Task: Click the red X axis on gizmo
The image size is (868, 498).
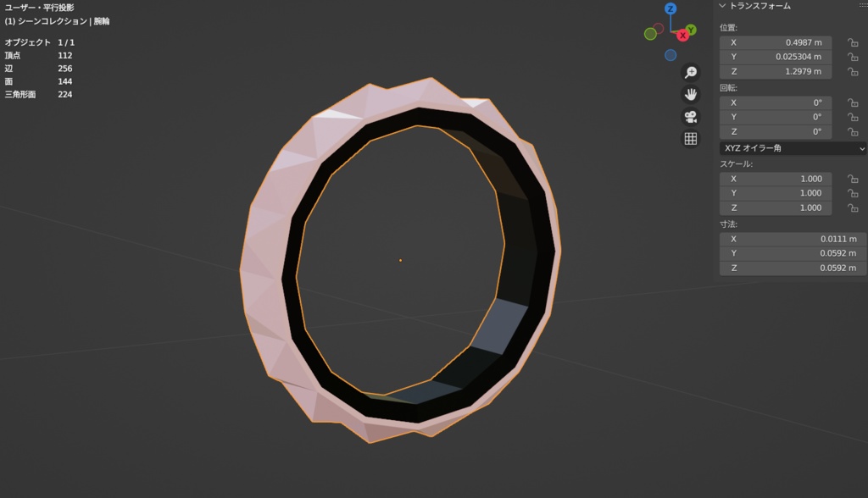Action: (x=682, y=36)
